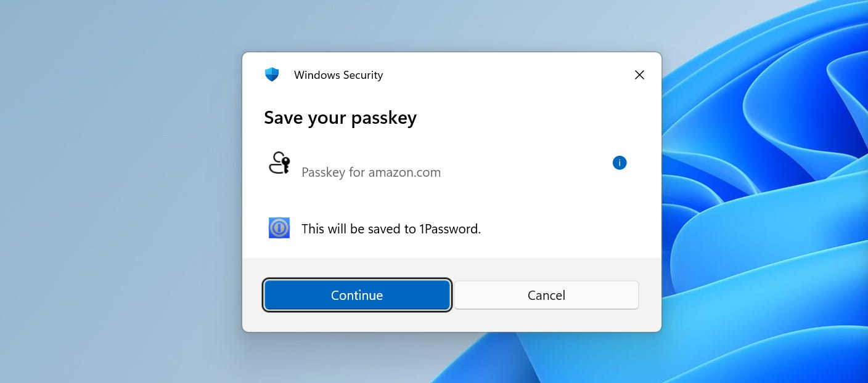Click the highlighted default Continue action

click(x=357, y=295)
